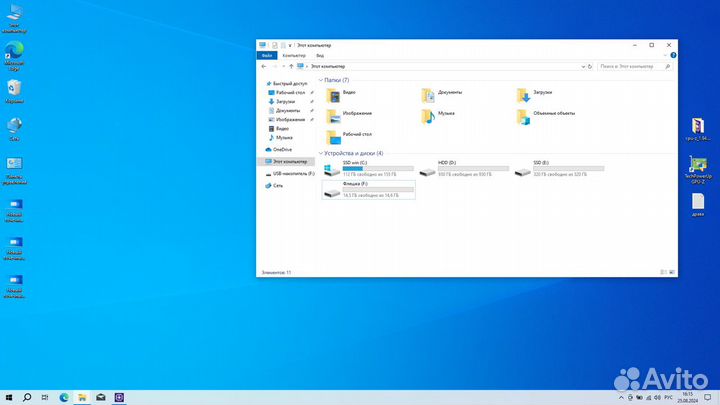Select the HDD (D:) drive
The width and height of the screenshot is (720, 405).
pos(464,169)
